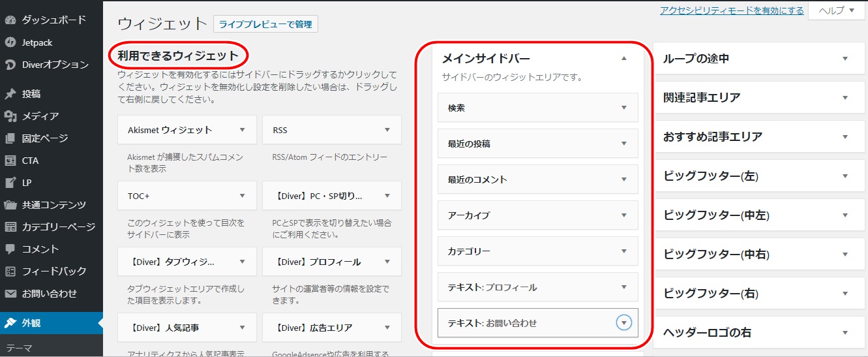Screen dimensions: 868x357
Task: Expand the ループの途中 widget area
Action: coord(845,59)
